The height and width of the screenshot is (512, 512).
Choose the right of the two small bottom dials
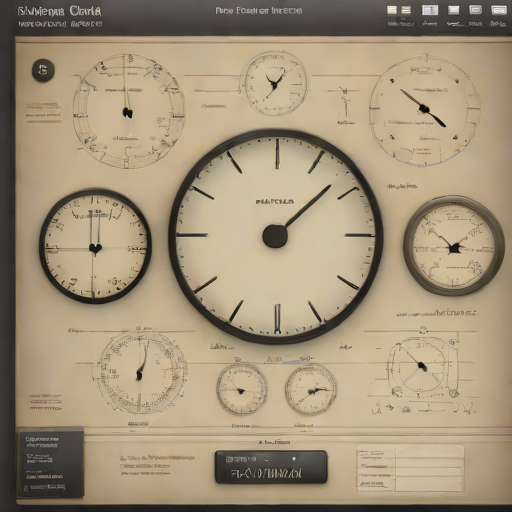coord(311,390)
